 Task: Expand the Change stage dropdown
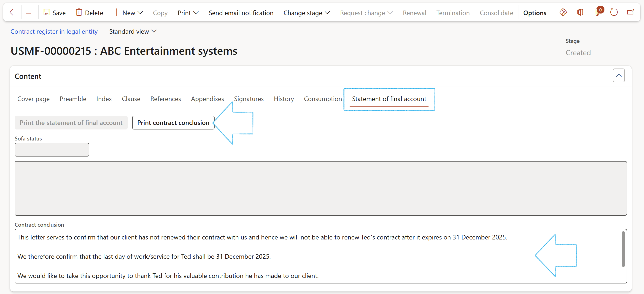(307, 13)
